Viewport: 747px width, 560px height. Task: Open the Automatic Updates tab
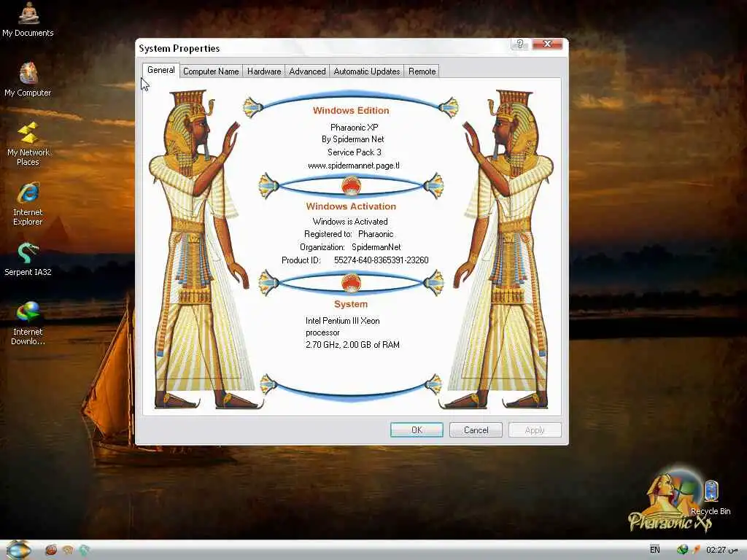click(367, 71)
